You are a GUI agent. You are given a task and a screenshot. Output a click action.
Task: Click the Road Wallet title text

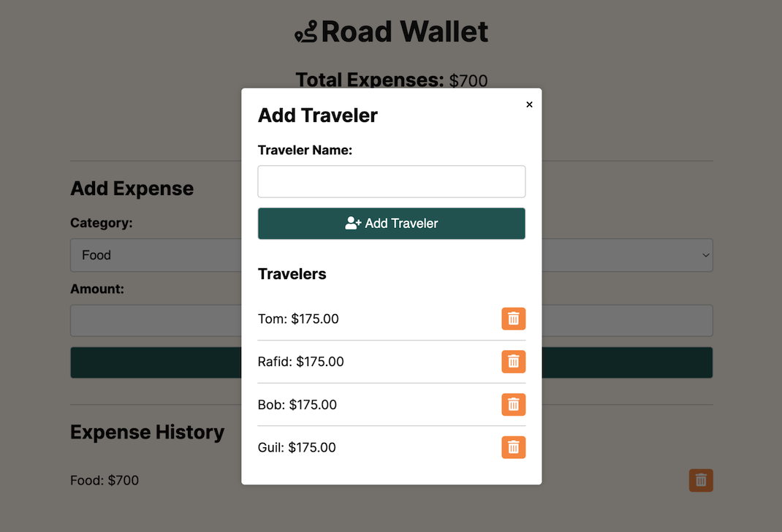(404, 32)
